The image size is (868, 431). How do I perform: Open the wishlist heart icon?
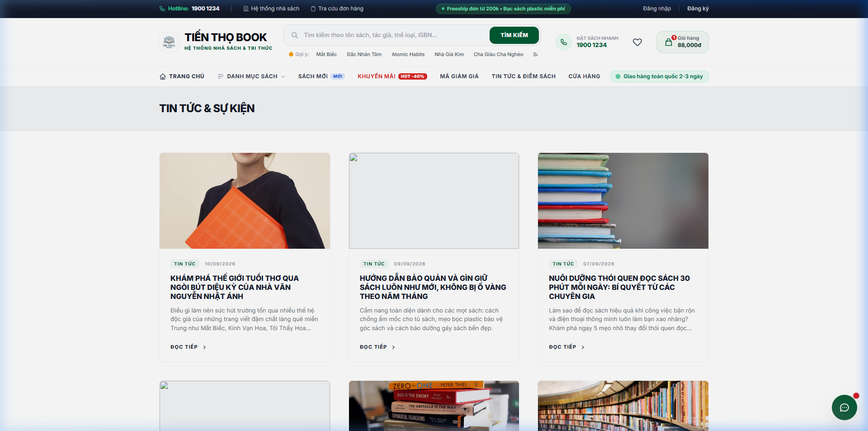pos(637,42)
